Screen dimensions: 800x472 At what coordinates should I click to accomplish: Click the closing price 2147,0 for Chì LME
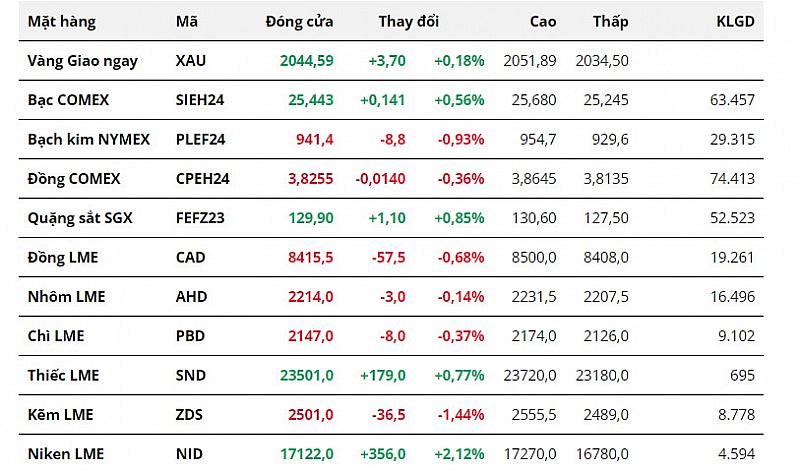pos(309,336)
